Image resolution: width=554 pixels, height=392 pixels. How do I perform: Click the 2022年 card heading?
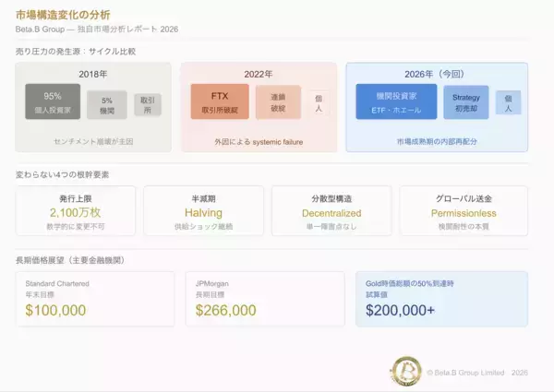tap(259, 74)
